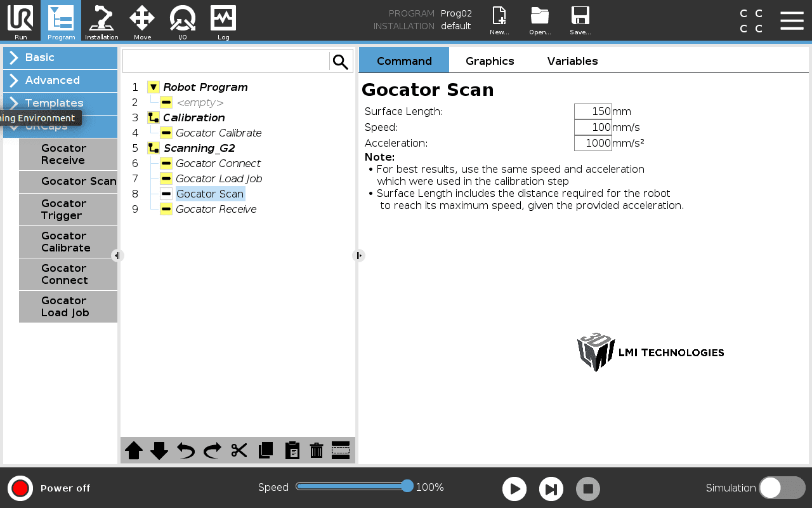812x508 pixels.
Task: Insert a Gocator Load Job command
Action: [68, 307]
